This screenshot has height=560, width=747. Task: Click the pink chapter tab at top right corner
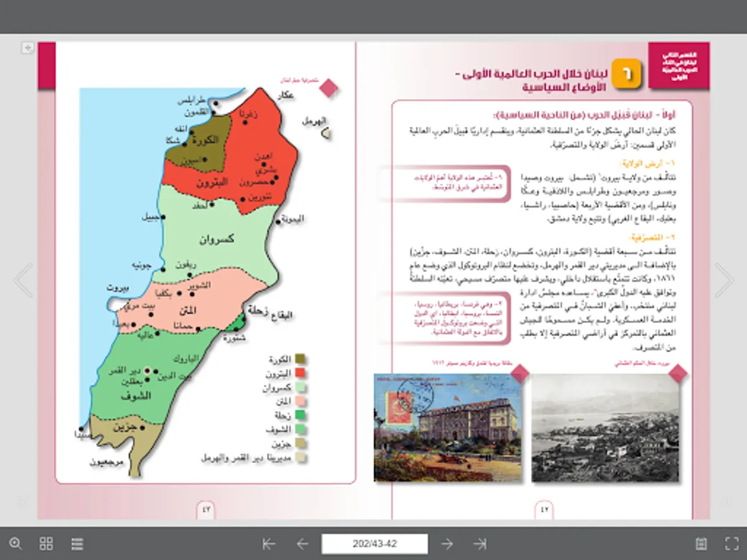679,67
